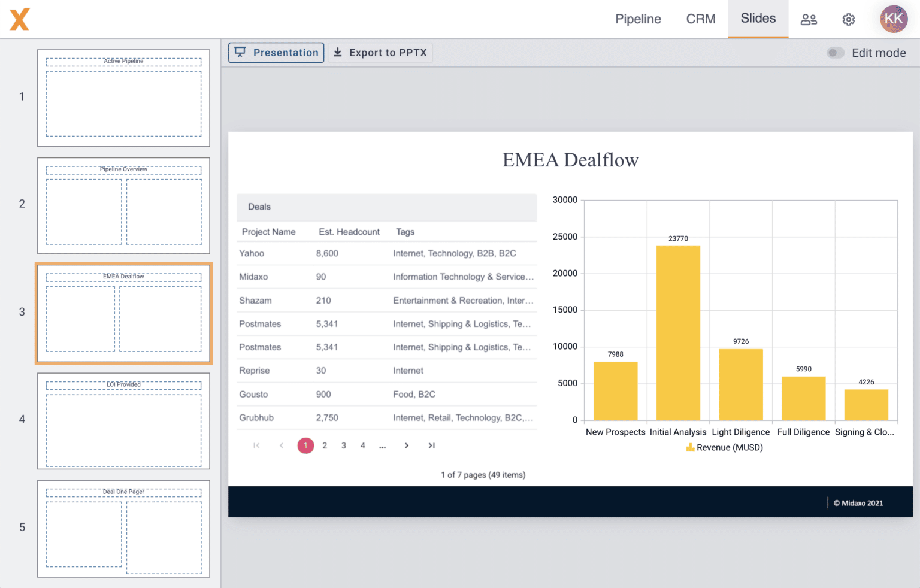Click the Initial Analysis yellow bar

678,333
